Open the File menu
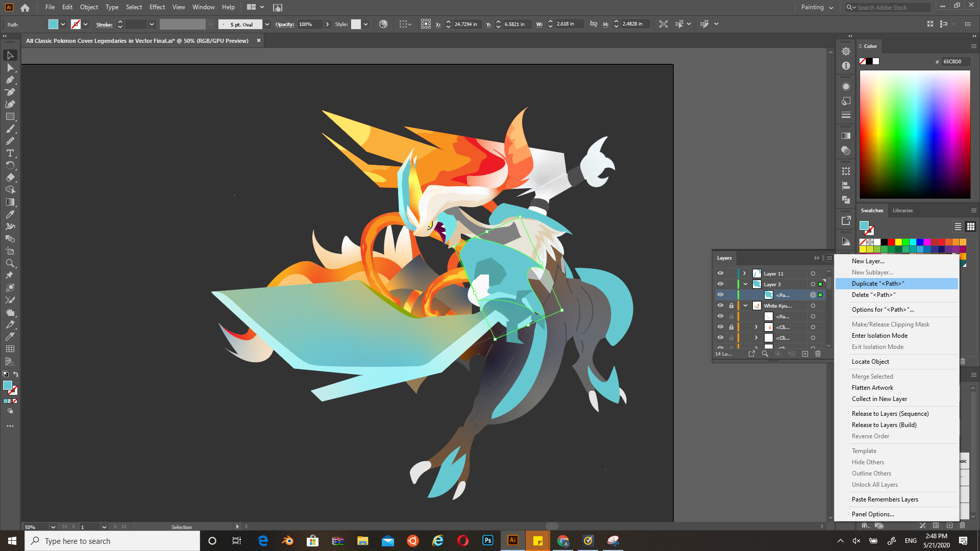Image resolution: width=980 pixels, height=551 pixels. (50, 7)
